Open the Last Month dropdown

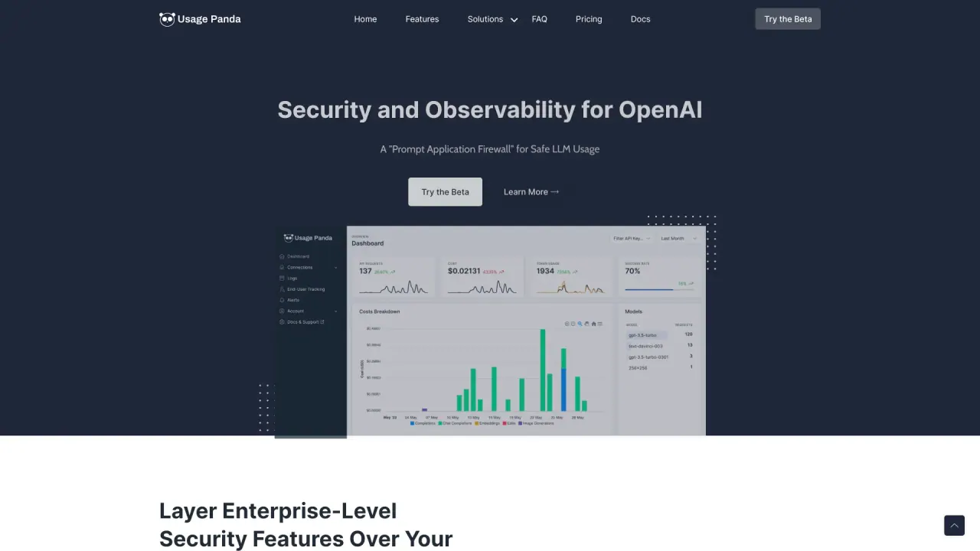pyautogui.click(x=679, y=239)
